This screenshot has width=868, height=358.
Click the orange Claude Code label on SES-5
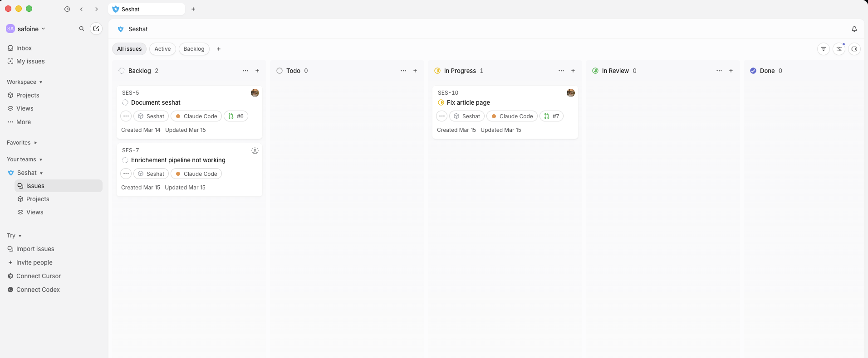click(196, 116)
